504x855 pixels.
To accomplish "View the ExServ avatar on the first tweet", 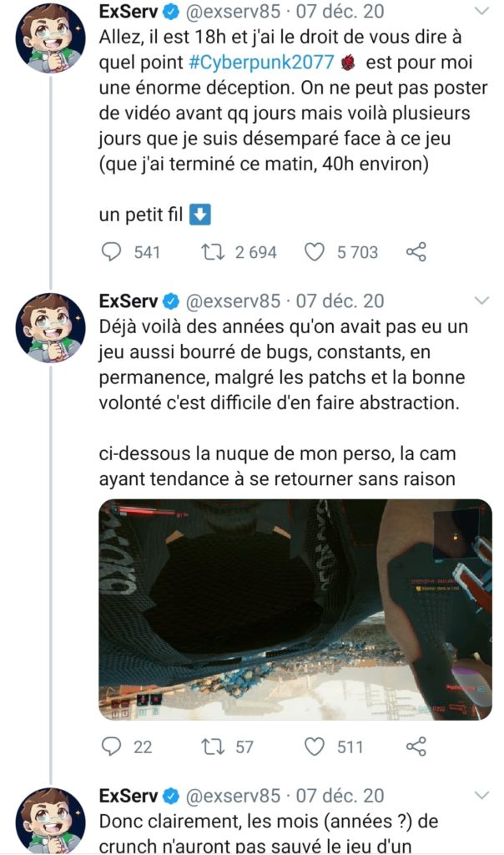I will coord(50,38).
